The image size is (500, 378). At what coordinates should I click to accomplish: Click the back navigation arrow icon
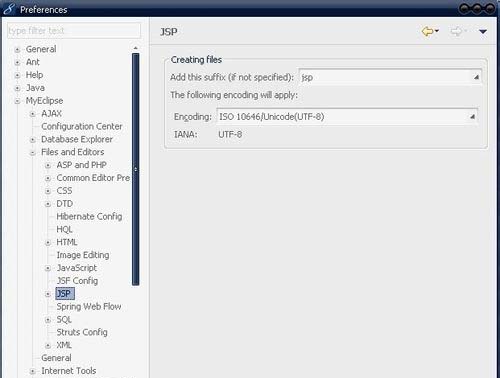pyautogui.click(x=427, y=31)
